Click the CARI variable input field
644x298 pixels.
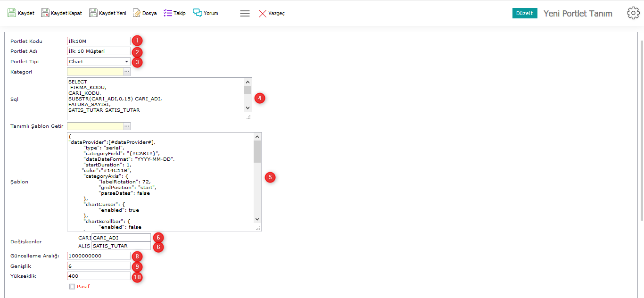tap(121, 238)
